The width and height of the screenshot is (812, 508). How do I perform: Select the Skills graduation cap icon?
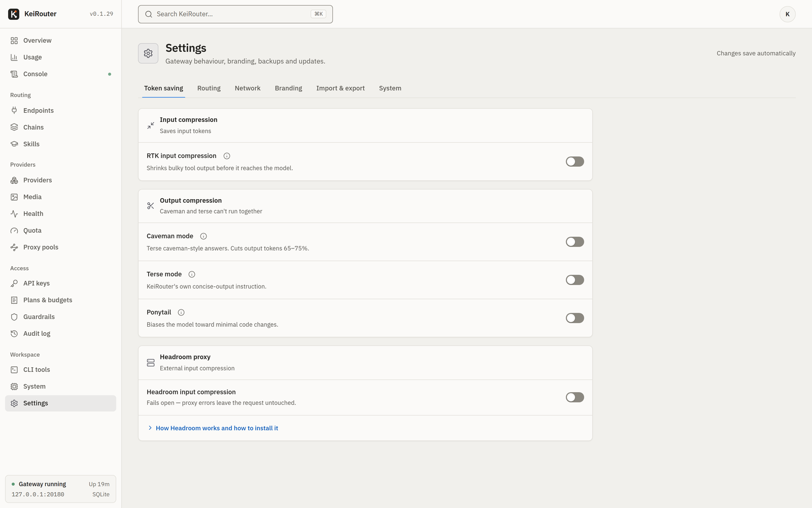click(14, 144)
